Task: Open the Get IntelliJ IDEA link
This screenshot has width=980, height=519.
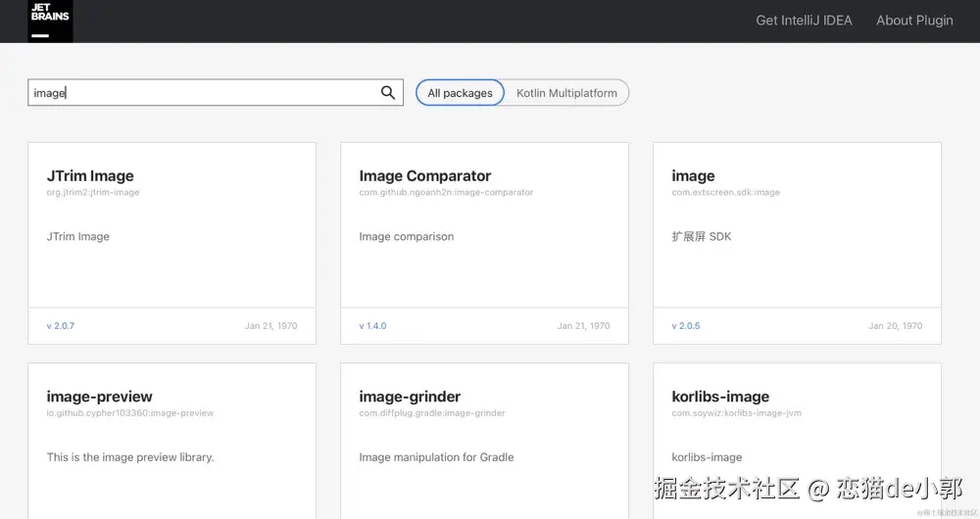Action: pyautogui.click(x=804, y=21)
